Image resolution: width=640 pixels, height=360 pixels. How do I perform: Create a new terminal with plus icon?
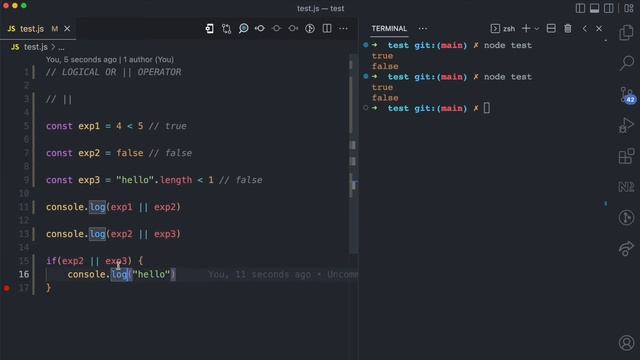[x=526, y=29]
